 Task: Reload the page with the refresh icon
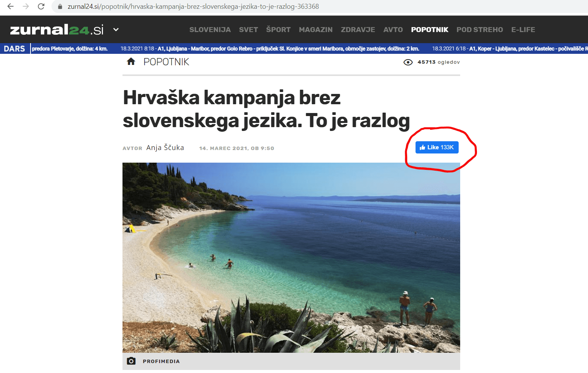pos(41,6)
